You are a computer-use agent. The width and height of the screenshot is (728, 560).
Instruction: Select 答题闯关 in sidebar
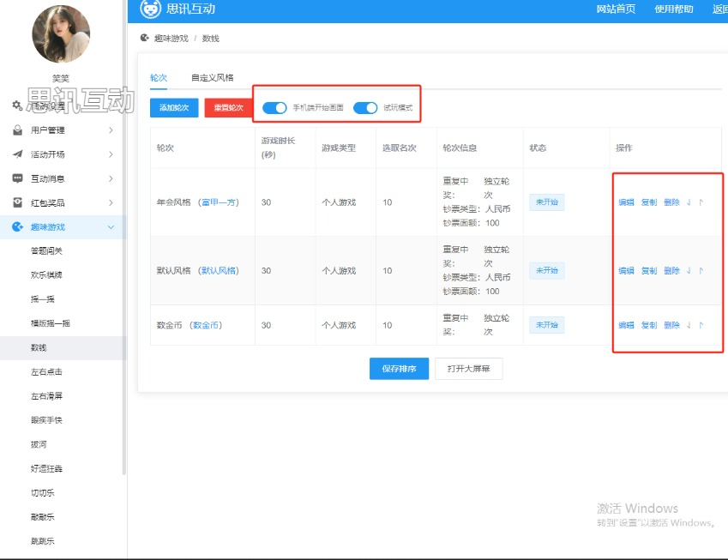(46, 250)
